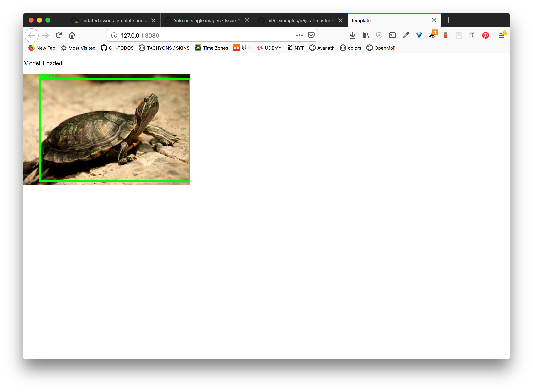Visit the UDEMY bookmark
The height and width of the screenshot is (392, 533).
(x=269, y=48)
